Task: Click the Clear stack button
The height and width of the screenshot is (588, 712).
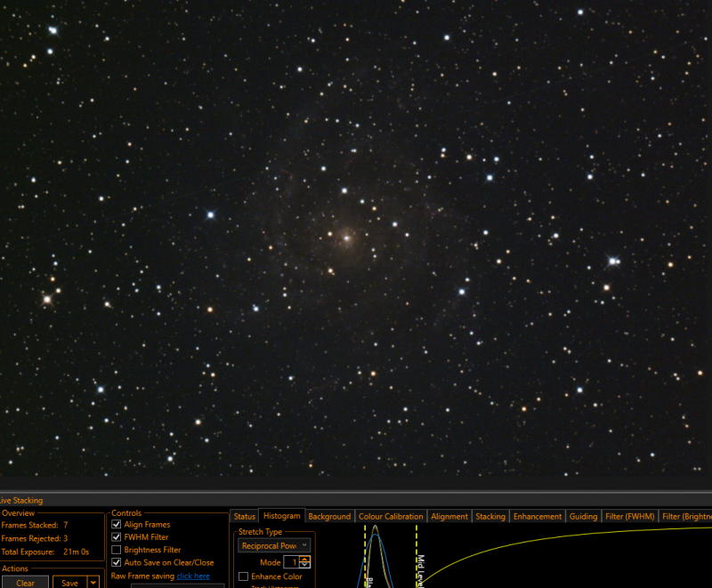Action: click(25, 583)
